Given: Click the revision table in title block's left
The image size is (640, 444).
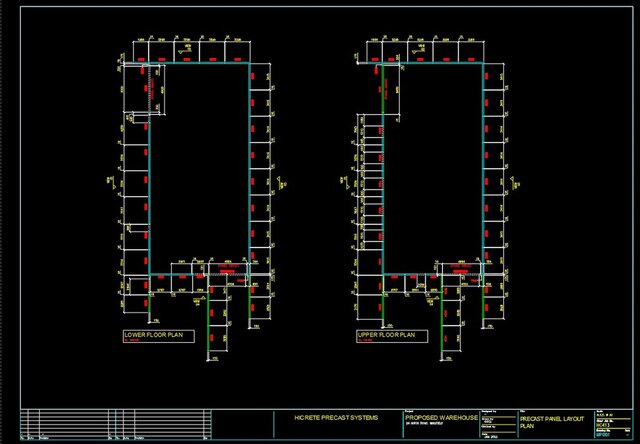Looking at the screenshot, I should 110,424.
